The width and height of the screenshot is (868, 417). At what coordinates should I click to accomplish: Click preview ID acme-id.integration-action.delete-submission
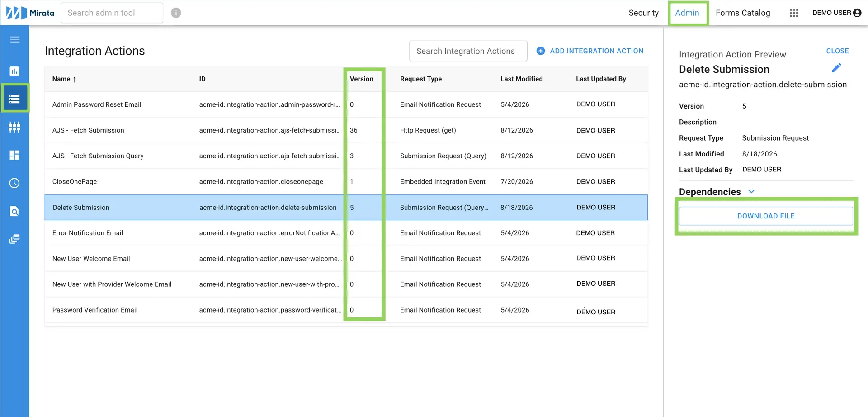click(763, 85)
